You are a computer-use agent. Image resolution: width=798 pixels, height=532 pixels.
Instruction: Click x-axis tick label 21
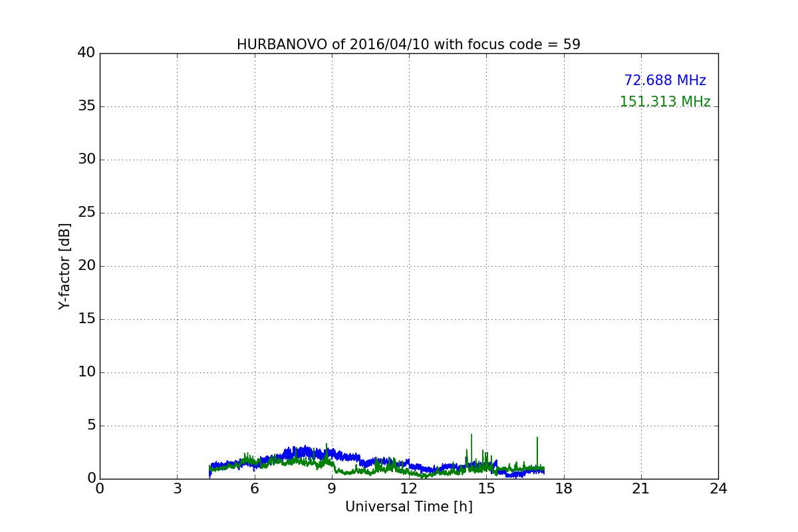tap(641, 489)
